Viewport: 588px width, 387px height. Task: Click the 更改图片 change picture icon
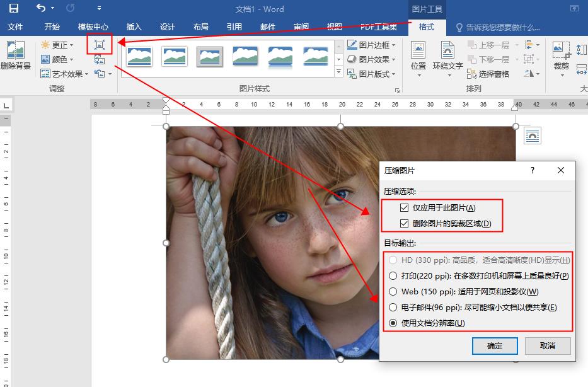[99, 59]
